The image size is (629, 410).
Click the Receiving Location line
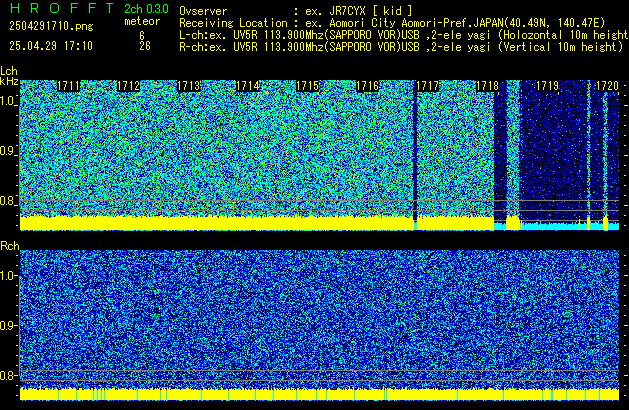[392, 23]
